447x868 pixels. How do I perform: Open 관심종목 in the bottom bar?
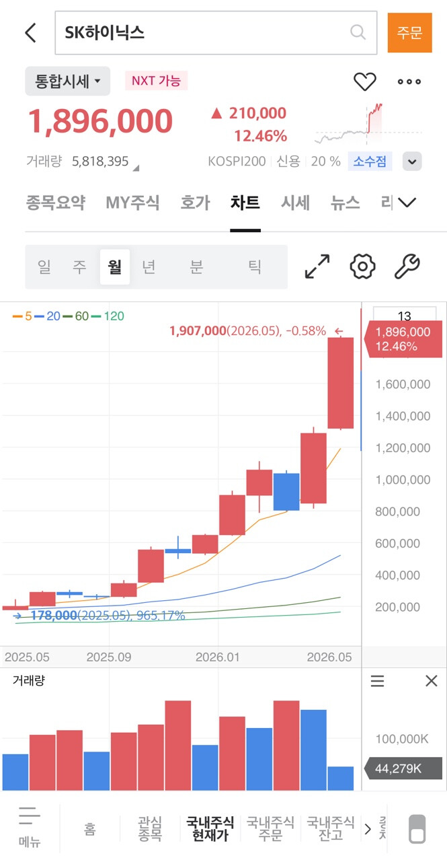[150, 828]
